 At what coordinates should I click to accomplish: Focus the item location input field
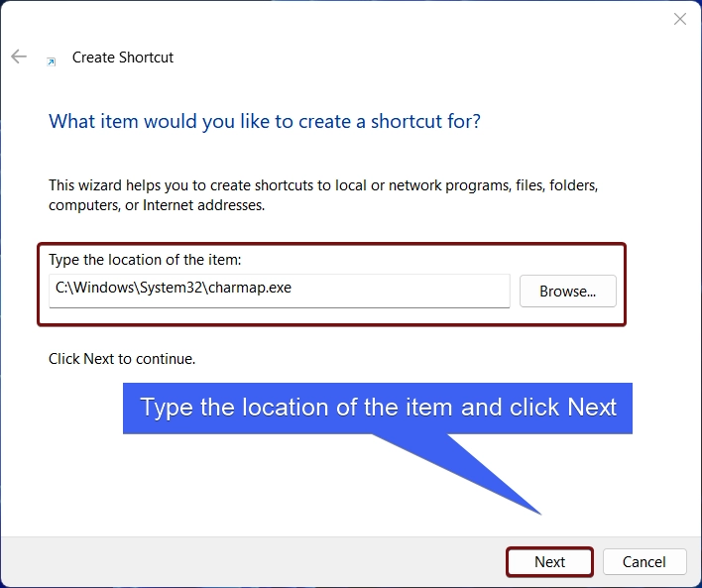point(280,292)
